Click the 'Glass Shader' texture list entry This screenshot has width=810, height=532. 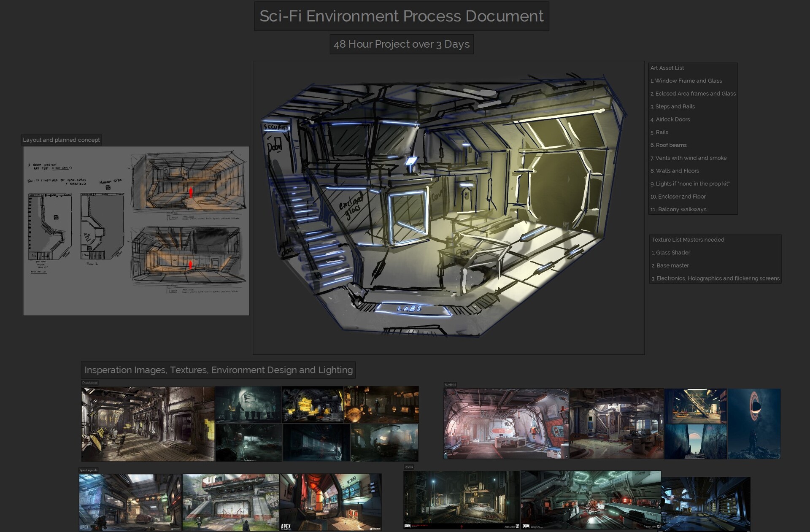click(x=671, y=253)
